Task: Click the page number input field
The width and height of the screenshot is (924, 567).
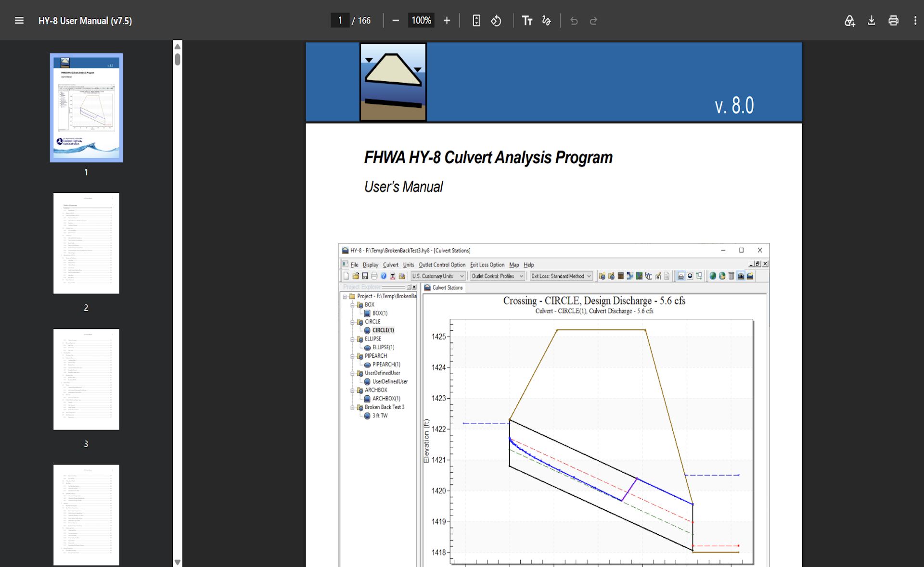Action: coord(340,21)
